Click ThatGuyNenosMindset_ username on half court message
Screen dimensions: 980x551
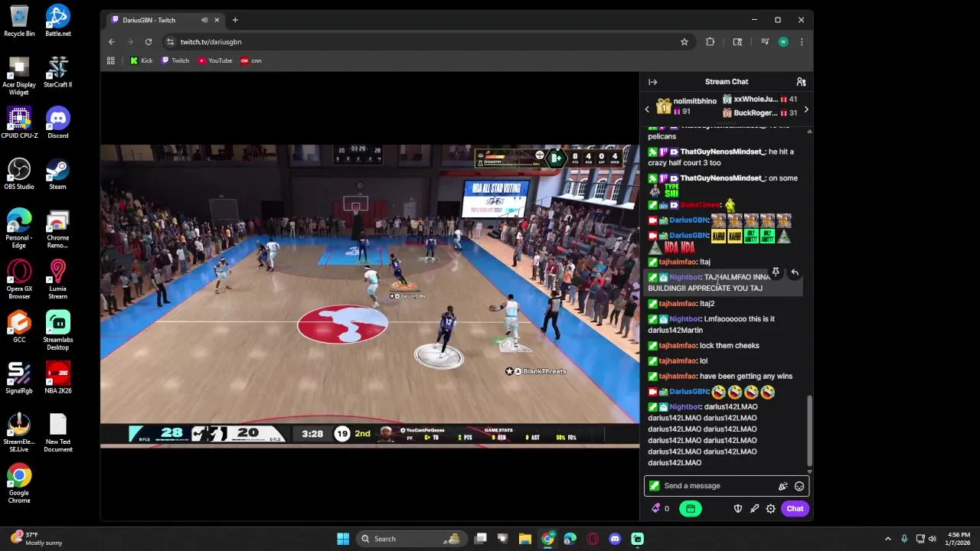pyautogui.click(x=723, y=152)
